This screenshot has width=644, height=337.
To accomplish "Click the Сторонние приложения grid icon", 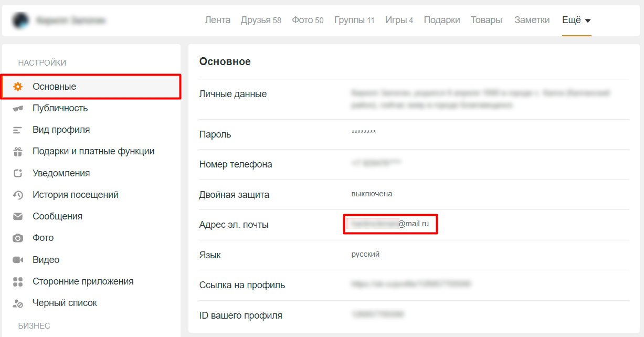I will 18,282.
